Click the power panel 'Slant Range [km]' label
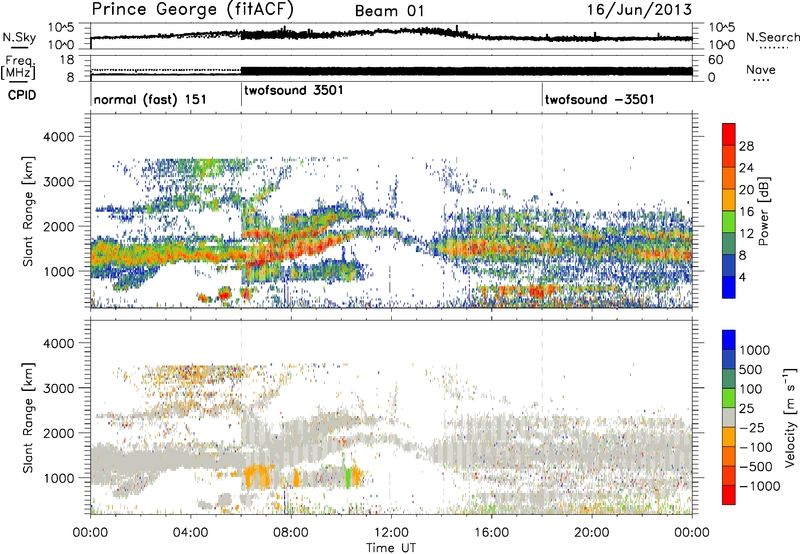 click(28, 211)
